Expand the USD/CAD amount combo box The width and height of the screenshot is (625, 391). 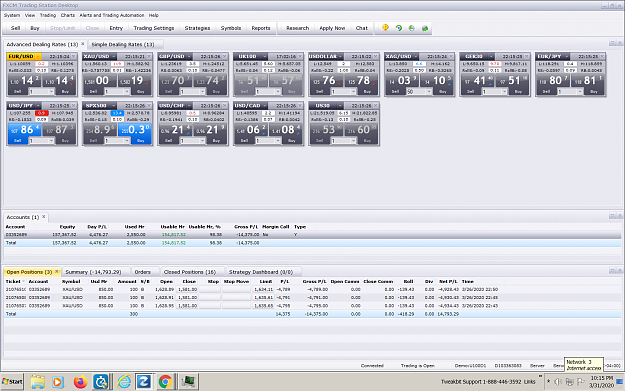[x=278, y=141]
